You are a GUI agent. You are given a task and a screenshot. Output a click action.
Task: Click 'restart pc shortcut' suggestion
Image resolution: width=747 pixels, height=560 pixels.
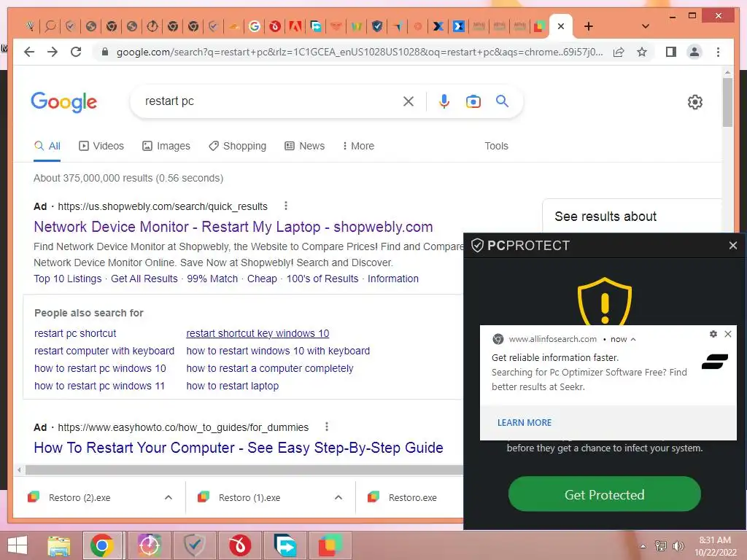click(x=75, y=333)
